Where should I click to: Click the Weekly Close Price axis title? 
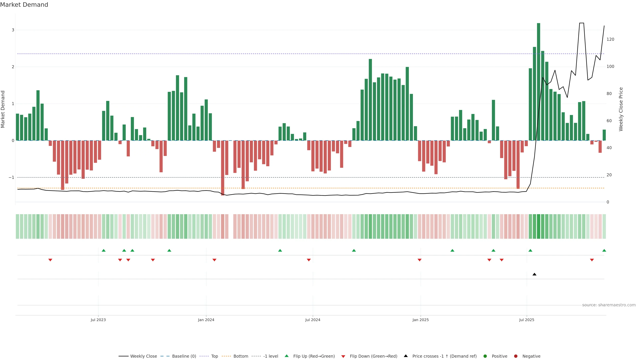621,109
